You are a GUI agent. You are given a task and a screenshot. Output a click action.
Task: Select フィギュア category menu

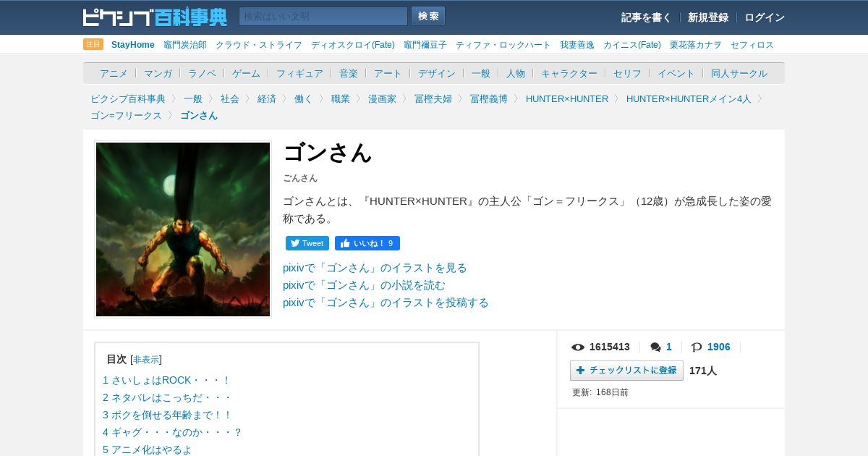coord(299,74)
